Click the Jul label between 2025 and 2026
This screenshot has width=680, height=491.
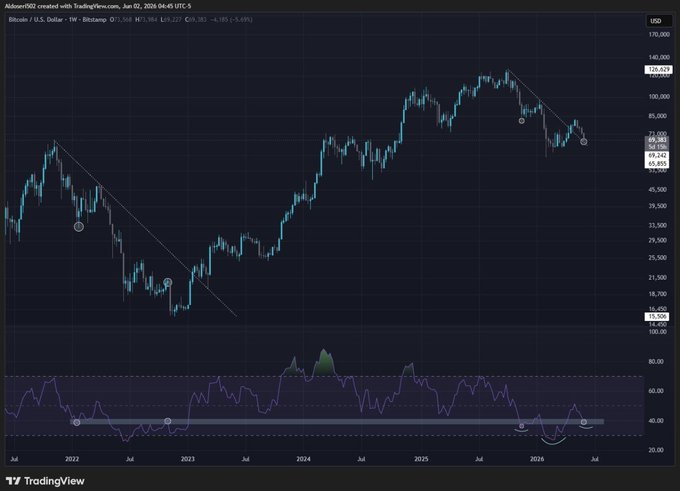tap(479, 459)
